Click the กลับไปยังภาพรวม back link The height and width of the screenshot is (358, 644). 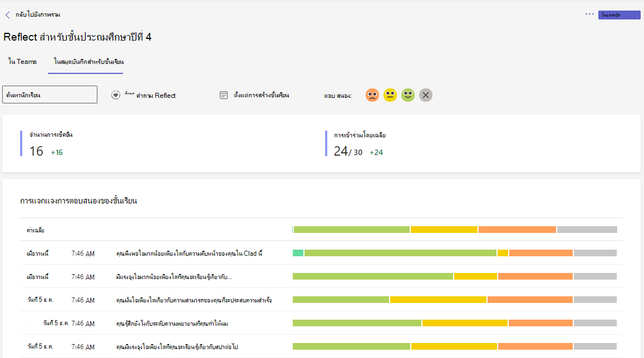tap(38, 15)
